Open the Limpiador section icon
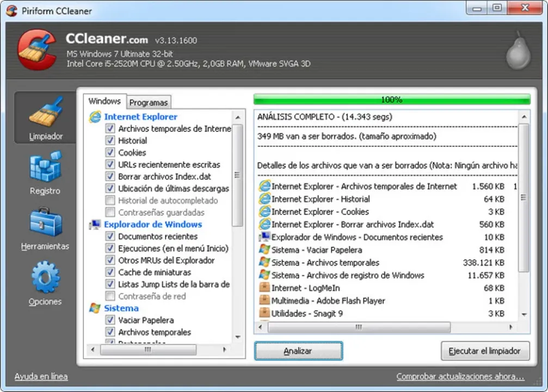The width and height of the screenshot is (548, 392). click(x=46, y=111)
